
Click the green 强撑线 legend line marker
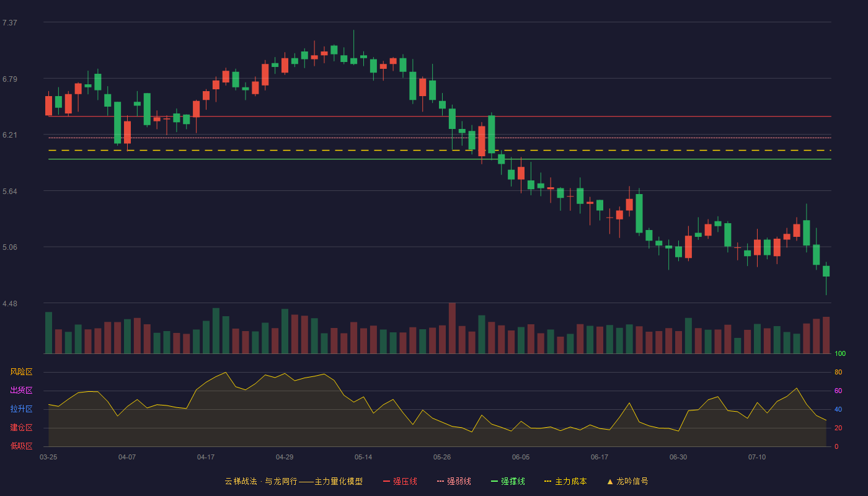pyautogui.click(x=495, y=481)
